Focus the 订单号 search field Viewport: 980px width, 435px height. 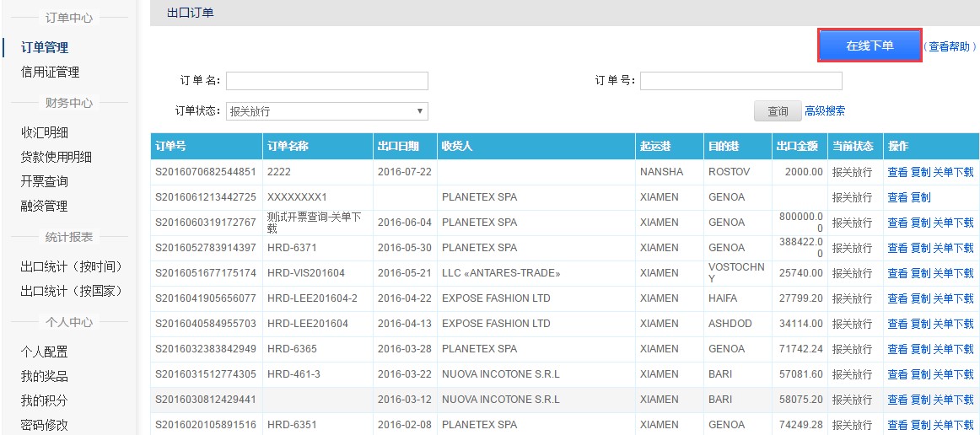coord(740,81)
